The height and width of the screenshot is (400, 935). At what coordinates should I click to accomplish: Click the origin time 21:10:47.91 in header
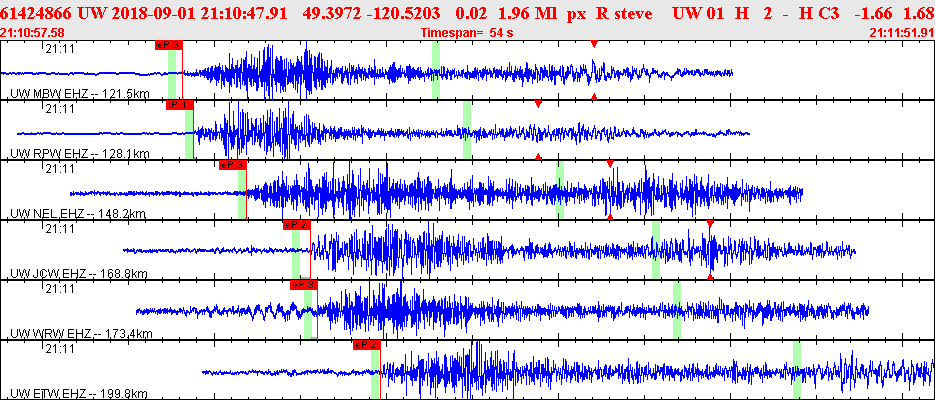pos(239,13)
